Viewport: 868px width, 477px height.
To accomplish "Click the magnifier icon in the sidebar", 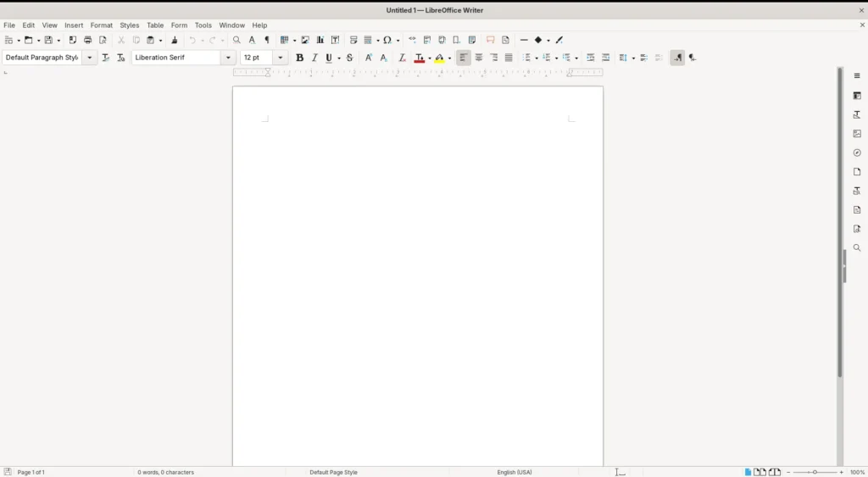I will (x=857, y=248).
